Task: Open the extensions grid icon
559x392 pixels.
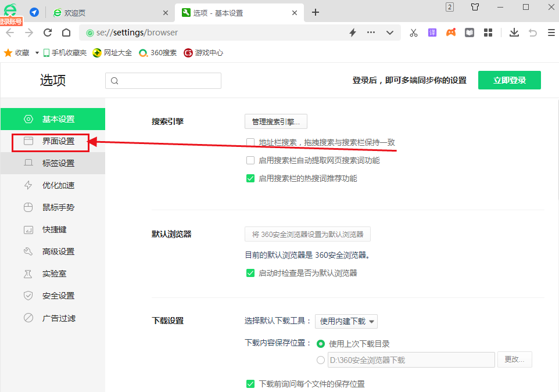Action: click(x=488, y=33)
